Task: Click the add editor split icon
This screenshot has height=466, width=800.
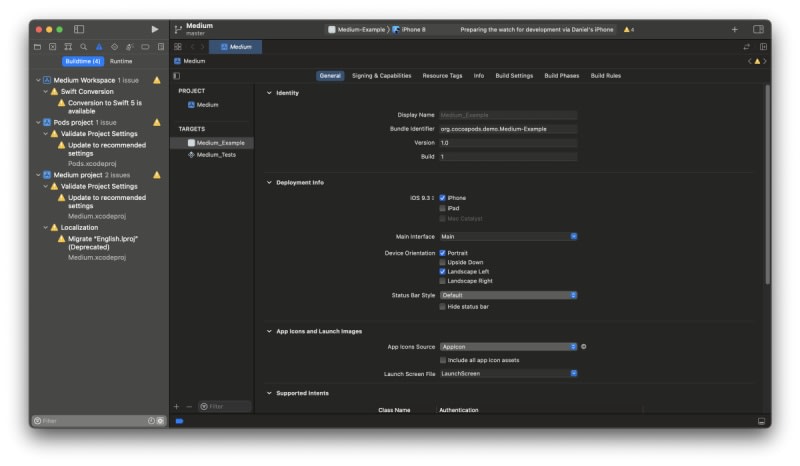Action: pyautogui.click(x=763, y=46)
